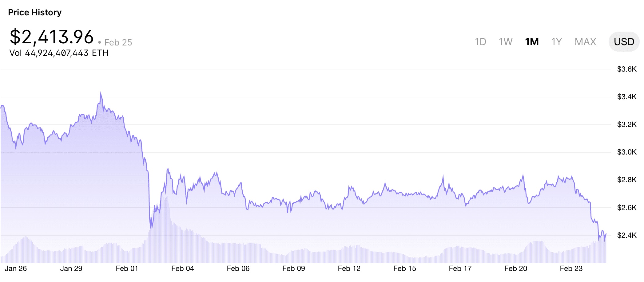Click the Feb 20 axis label
The image size is (644, 282).
pyautogui.click(x=515, y=268)
